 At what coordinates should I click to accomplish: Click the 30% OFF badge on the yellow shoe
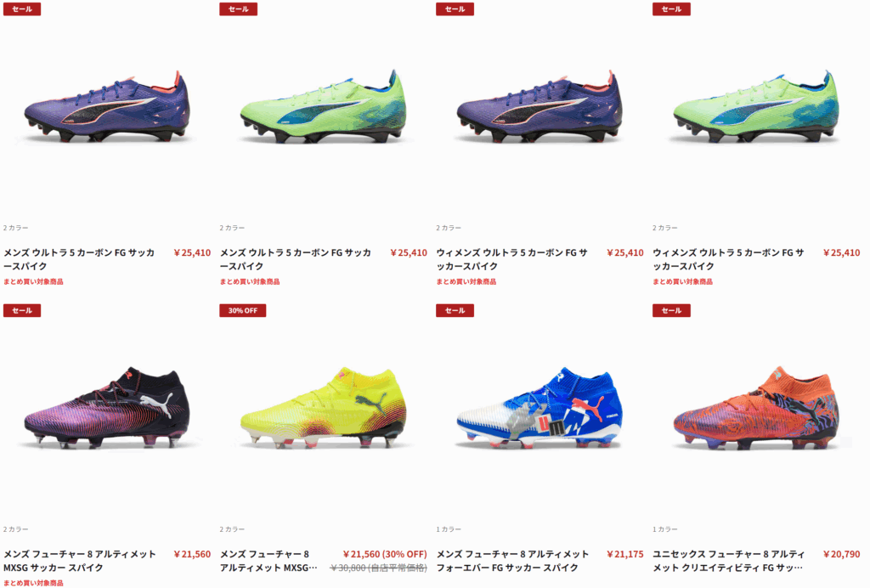click(x=242, y=311)
